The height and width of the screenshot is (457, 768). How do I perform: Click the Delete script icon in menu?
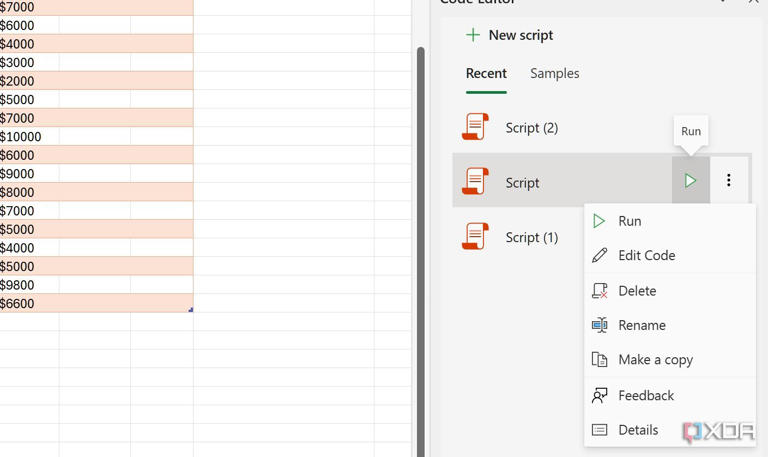[x=600, y=290]
